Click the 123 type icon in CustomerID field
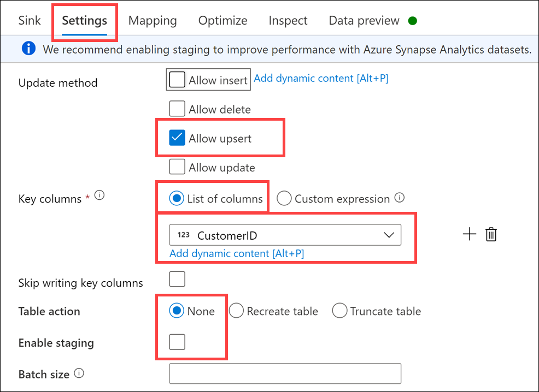The image size is (539, 392). (x=184, y=235)
